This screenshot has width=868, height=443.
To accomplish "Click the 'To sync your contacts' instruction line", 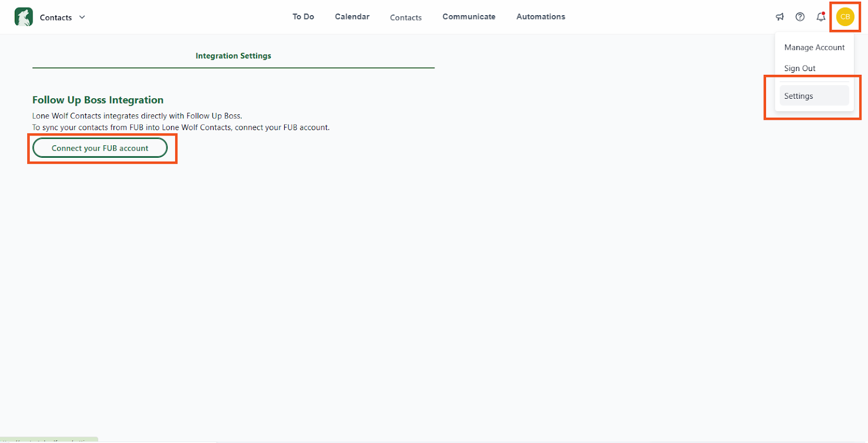I will (x=181, y=127).
